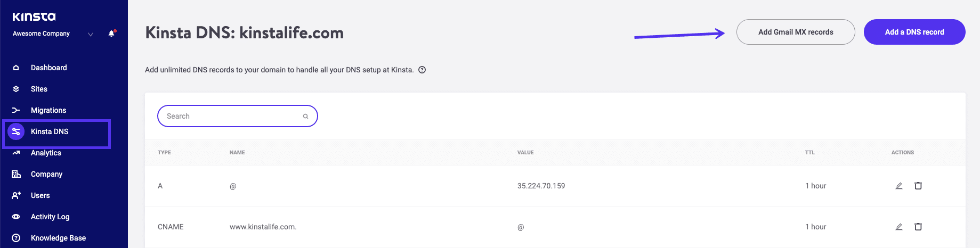Open the Users section

click(40, 195)
